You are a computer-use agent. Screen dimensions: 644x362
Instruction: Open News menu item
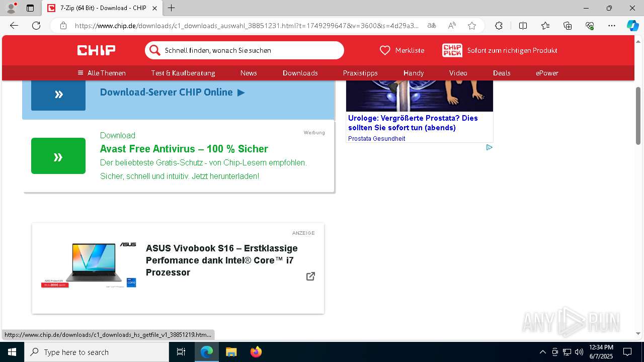click(x=249, y=73)
